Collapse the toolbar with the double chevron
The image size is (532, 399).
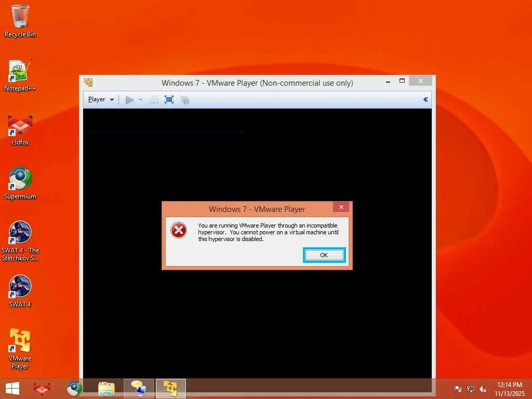pos(425,99)
